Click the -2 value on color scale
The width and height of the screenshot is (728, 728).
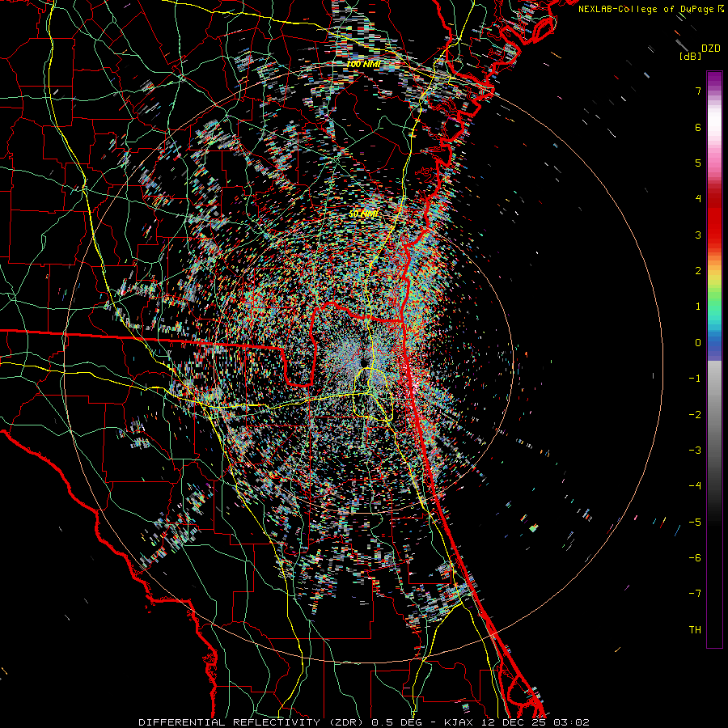695,415
